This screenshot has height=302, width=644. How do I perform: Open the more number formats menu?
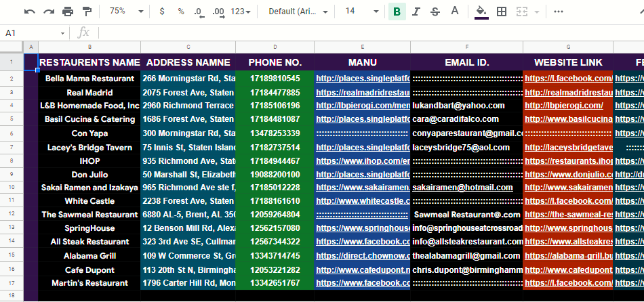[x=241, y=12]
